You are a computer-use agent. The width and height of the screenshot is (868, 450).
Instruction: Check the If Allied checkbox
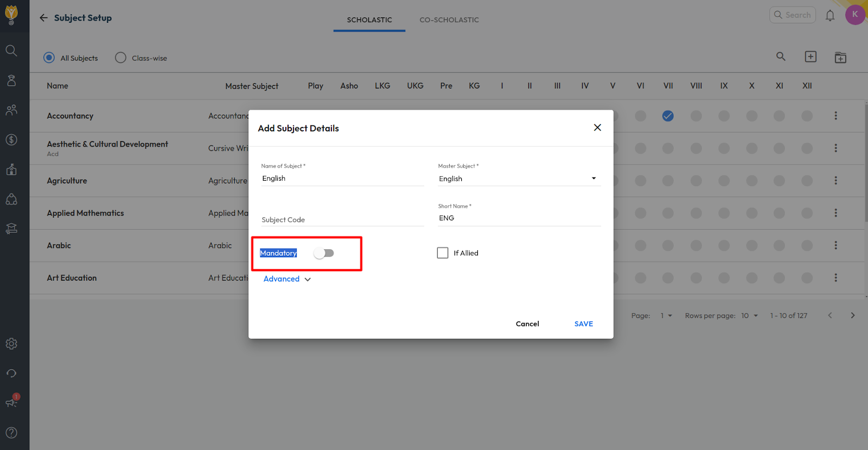443,253
